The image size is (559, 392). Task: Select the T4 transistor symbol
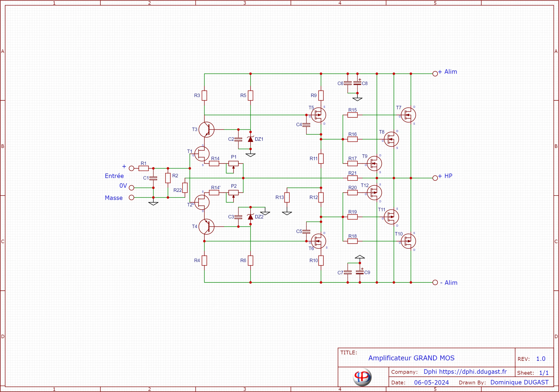pyautogui.click(x=206, y=227)
